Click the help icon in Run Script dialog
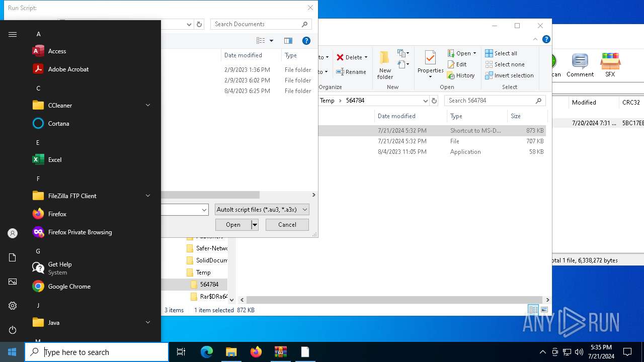644x362 pixels. 306,41
